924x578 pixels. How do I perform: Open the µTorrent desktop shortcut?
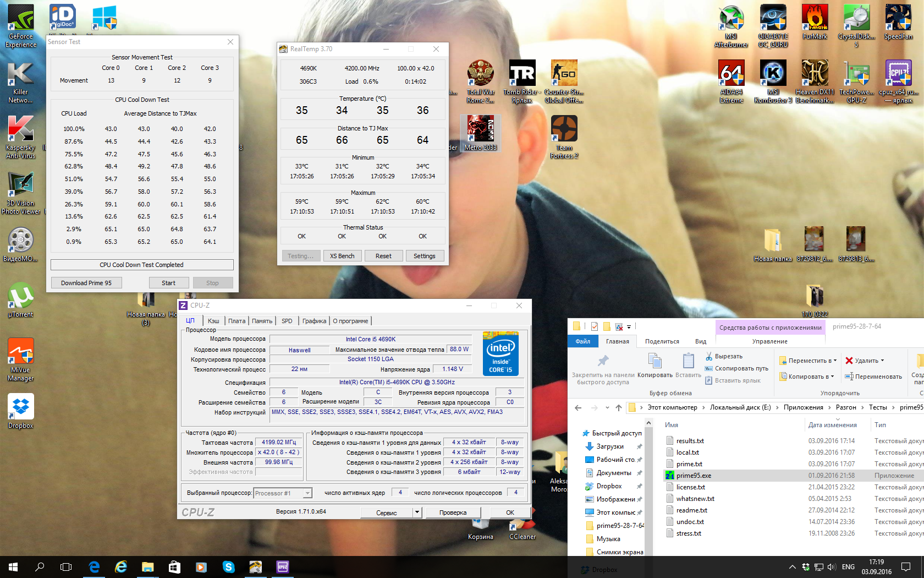click(x=21, y=300)
